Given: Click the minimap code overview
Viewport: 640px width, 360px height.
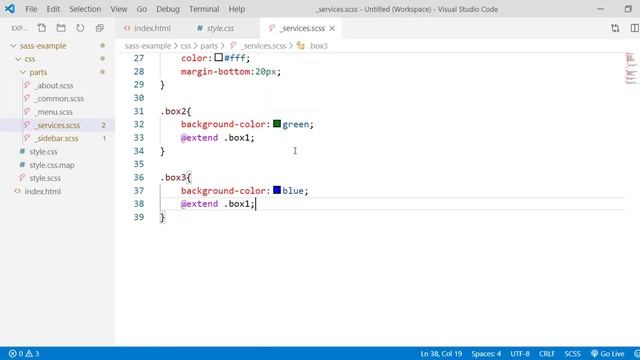Looking at the screenshot, I should pyautogui.click(x=631, y=69).
